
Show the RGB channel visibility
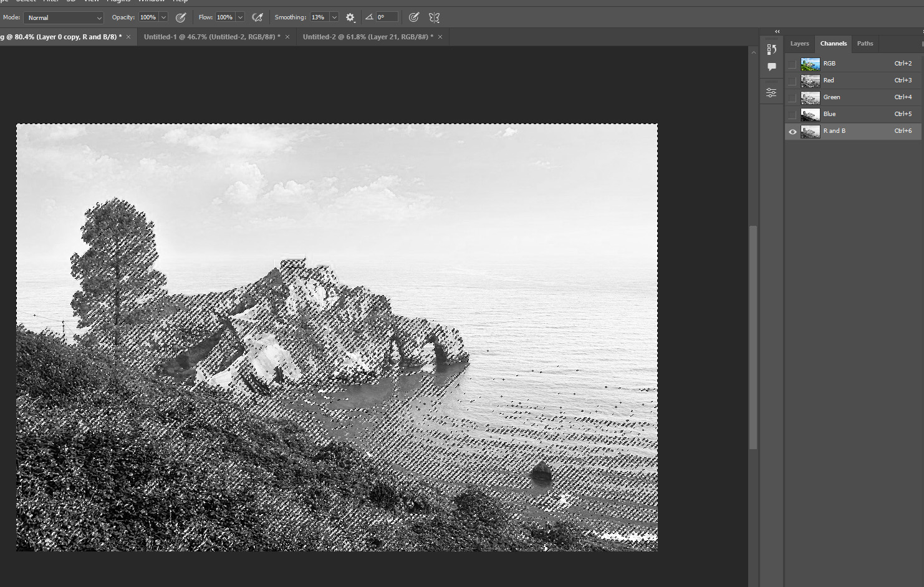[792, 64]
